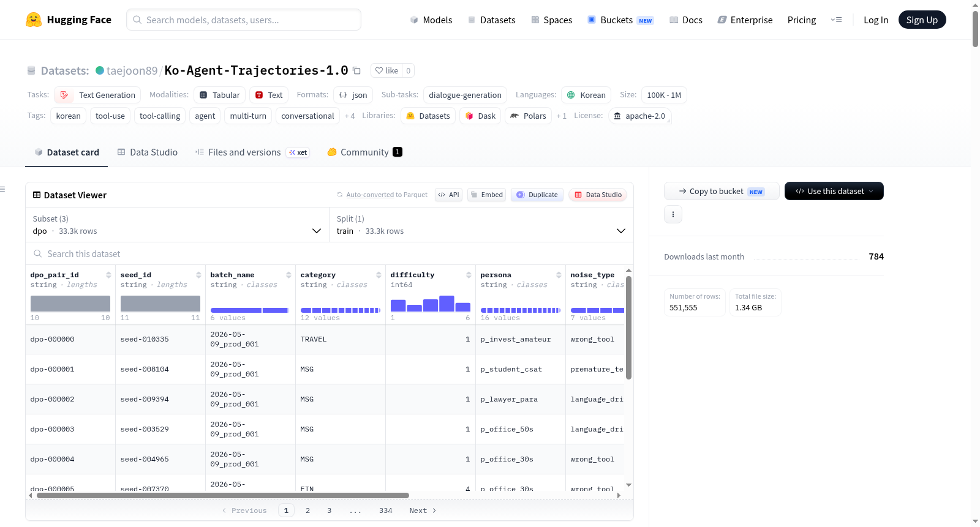This screenshot has height=527, width=980.
Task: Sort by dpo_pair_id column arrows
Action: click(108, 275)
